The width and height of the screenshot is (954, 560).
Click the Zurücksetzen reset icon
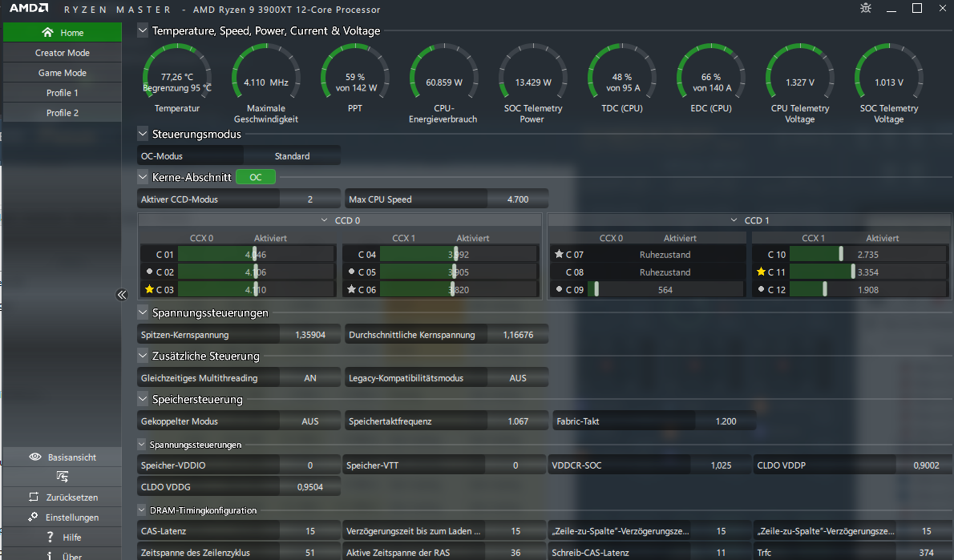click(34, 497)
